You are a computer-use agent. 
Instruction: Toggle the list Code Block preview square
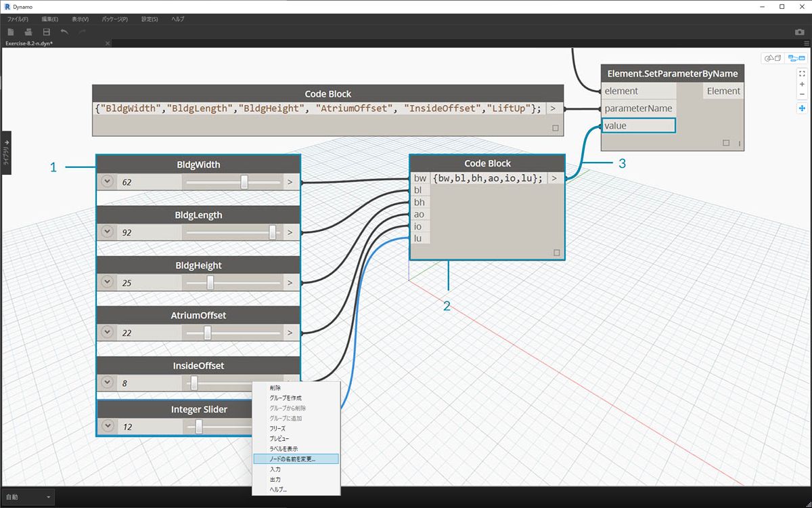pyautogui.click(x=557, y=253)
